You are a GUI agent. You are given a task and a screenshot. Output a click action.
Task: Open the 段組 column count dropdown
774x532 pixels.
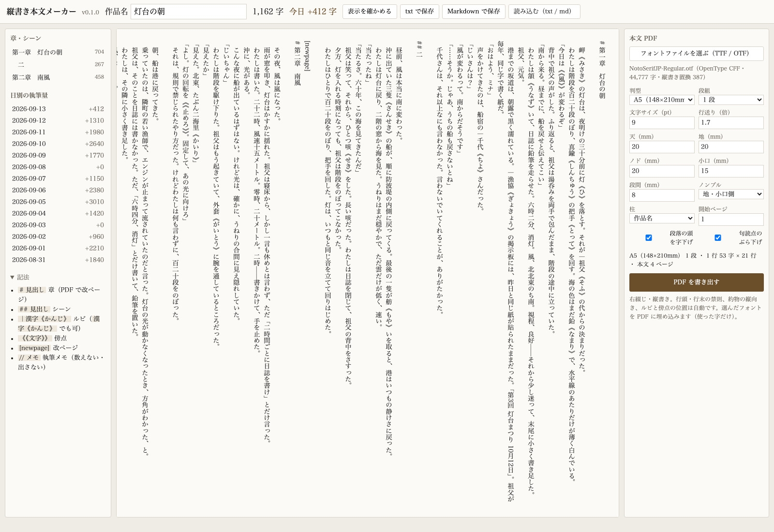click(x=731, y=100)
